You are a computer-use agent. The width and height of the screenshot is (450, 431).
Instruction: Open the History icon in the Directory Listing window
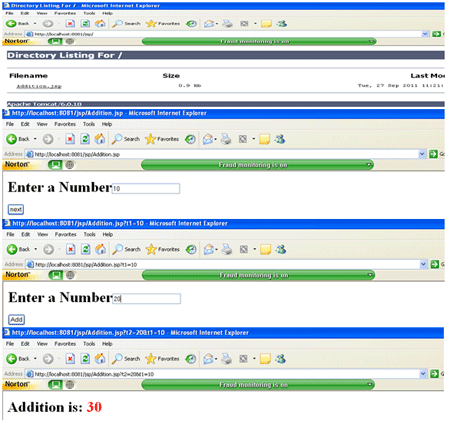point(191,24)
